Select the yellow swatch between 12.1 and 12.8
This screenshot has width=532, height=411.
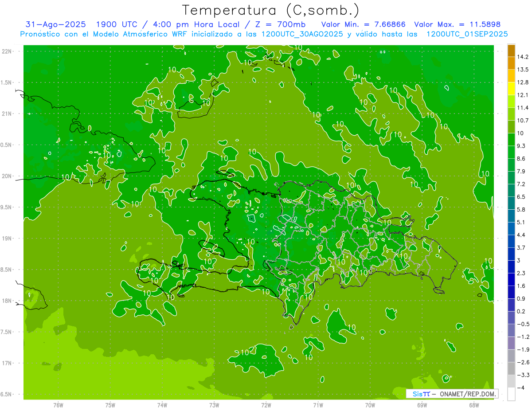click(511, 89)
